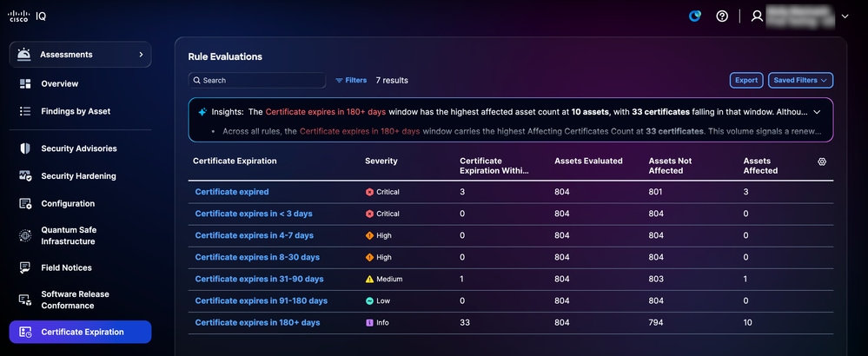Screen dimensions: 868x356
Task: Open Security Hardening
Action: pyautogui.click(x=78, y=176)
